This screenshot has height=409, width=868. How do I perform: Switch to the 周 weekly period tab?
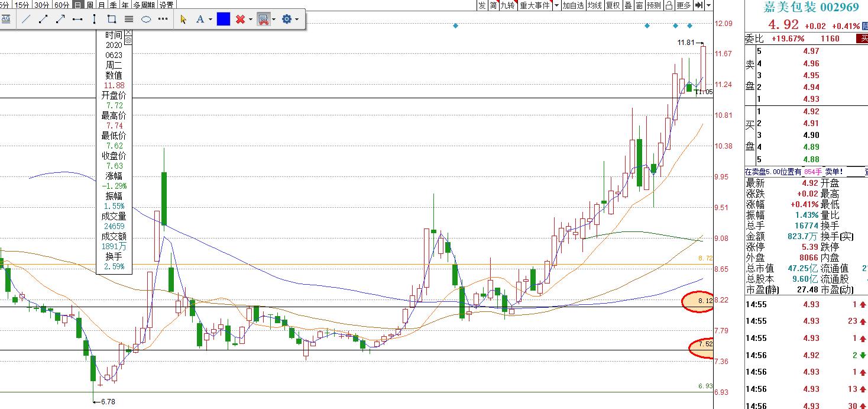[90, 5]
